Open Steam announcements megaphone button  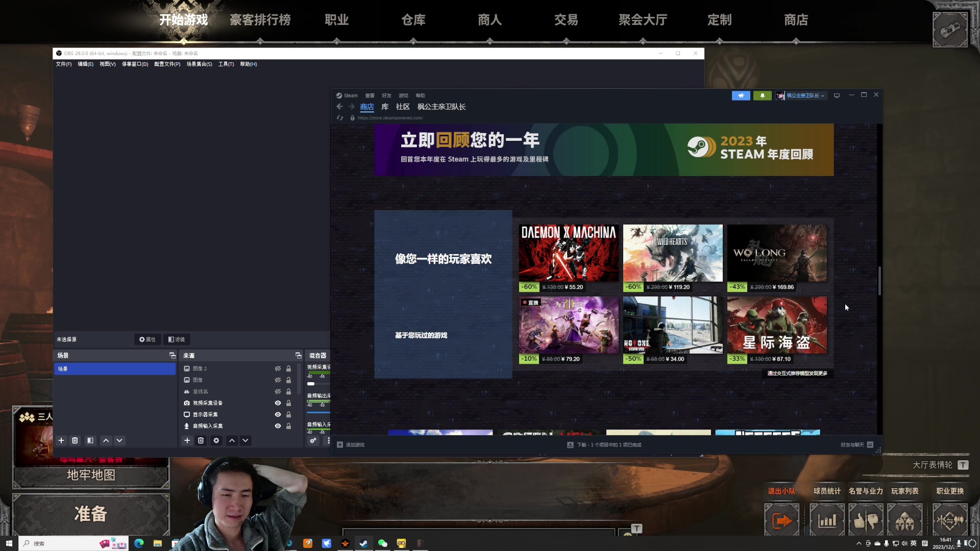[x=741, y=95]
